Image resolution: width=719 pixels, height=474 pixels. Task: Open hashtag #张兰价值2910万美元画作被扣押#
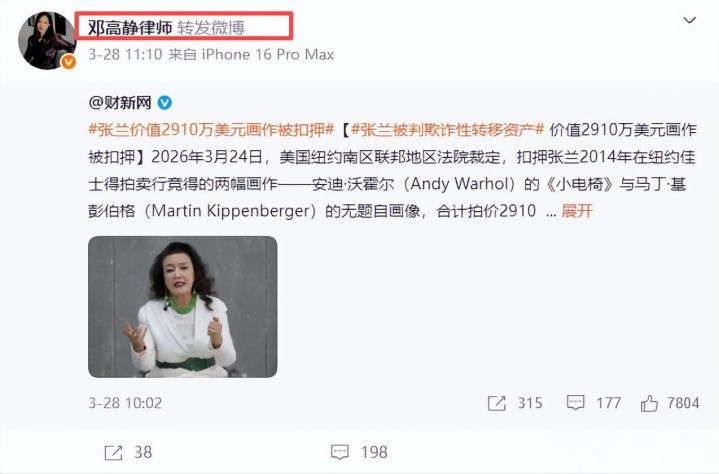coord(211,130)
